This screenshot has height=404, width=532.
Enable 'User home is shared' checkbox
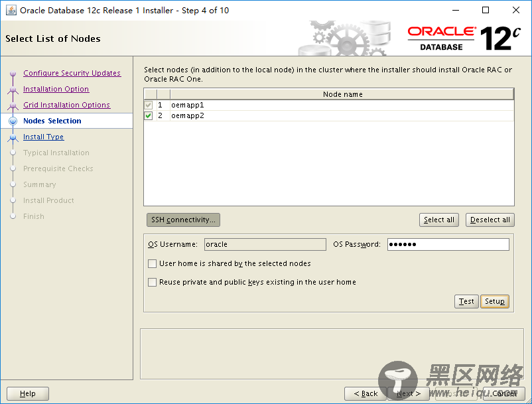[x=153, y=263]
